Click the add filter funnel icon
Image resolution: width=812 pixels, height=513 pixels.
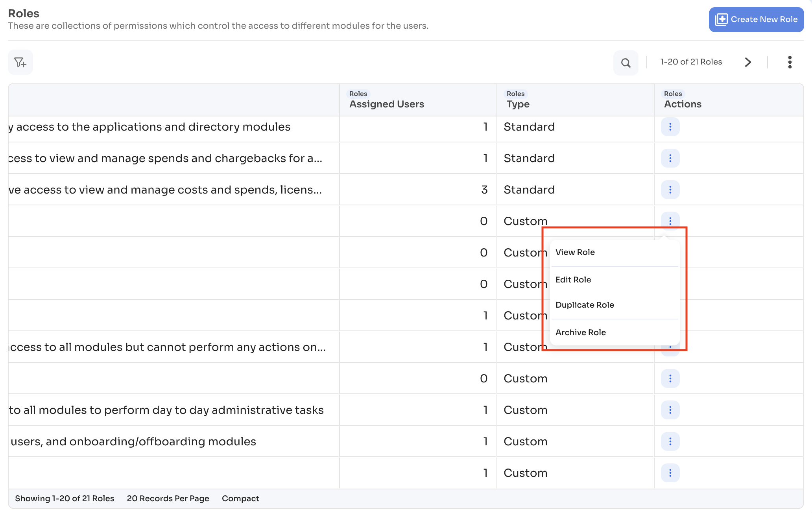click(20, 62)
